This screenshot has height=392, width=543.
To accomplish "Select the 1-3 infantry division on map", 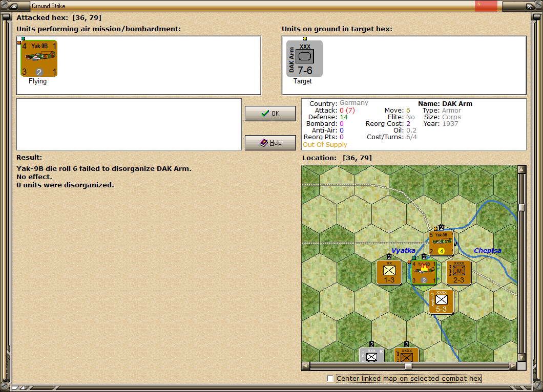I will click(x=389, y=272).
